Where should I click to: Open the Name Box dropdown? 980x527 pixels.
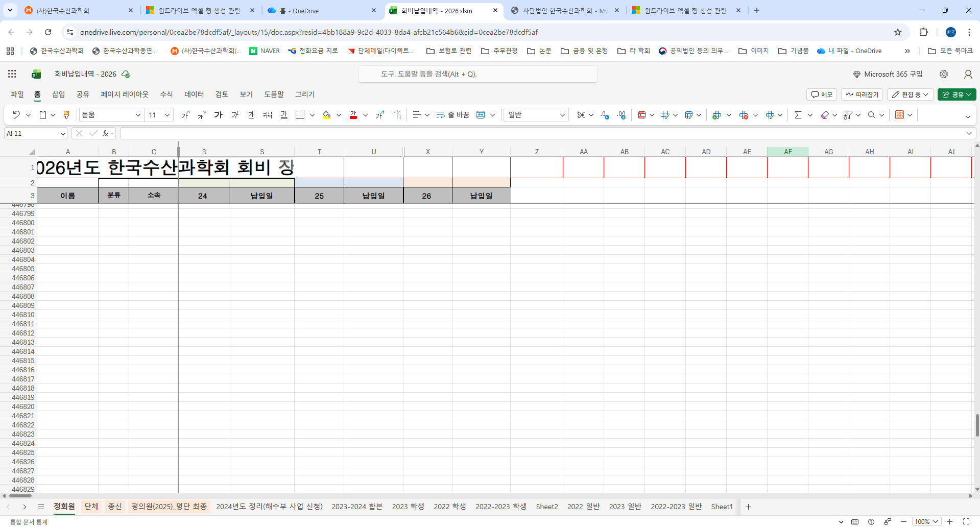coord(63,133)
